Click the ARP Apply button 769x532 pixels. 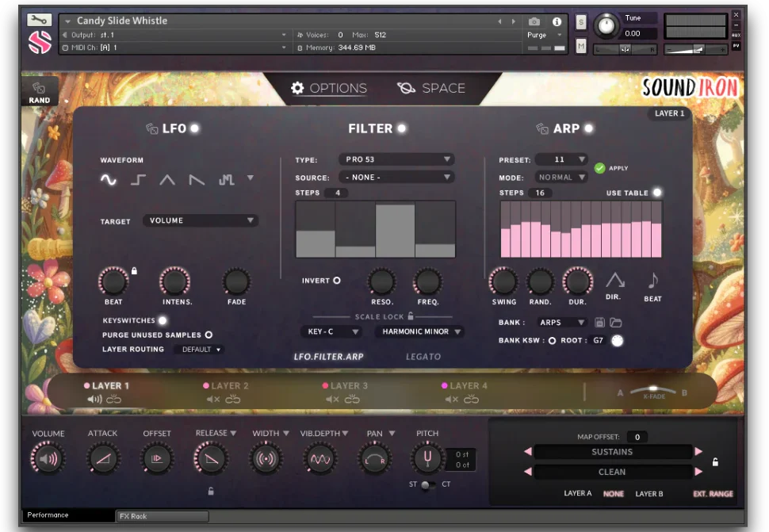600,168
